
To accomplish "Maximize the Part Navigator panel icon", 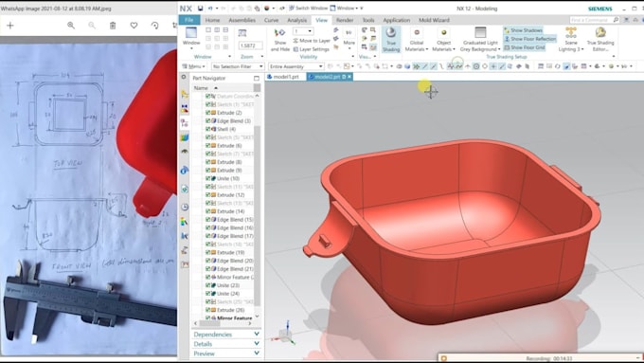I will coord(257,78).
